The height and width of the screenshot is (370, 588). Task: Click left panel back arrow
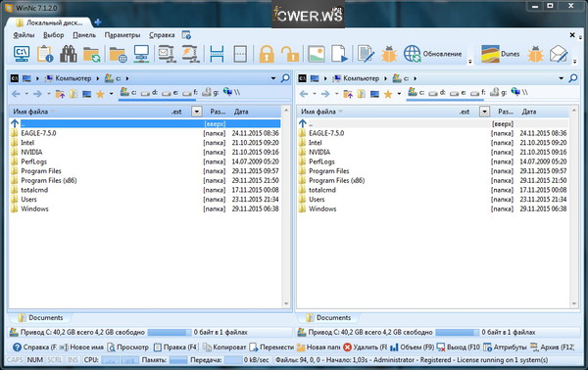(16, 94)
